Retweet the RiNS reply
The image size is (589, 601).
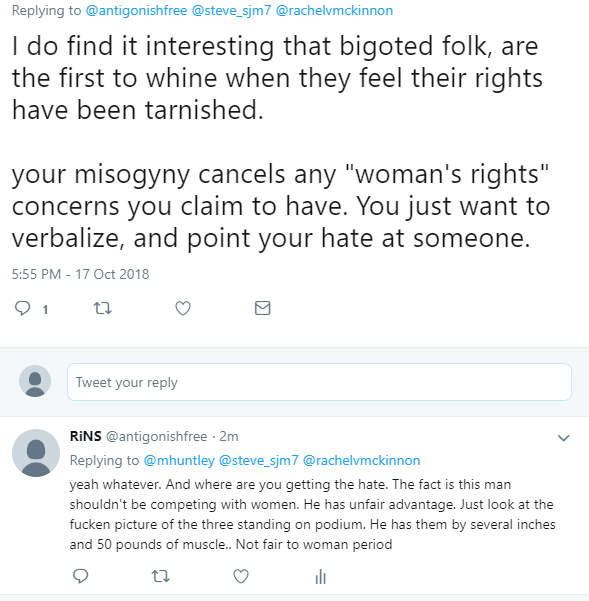pyautogui.click(x=161, y=576)
